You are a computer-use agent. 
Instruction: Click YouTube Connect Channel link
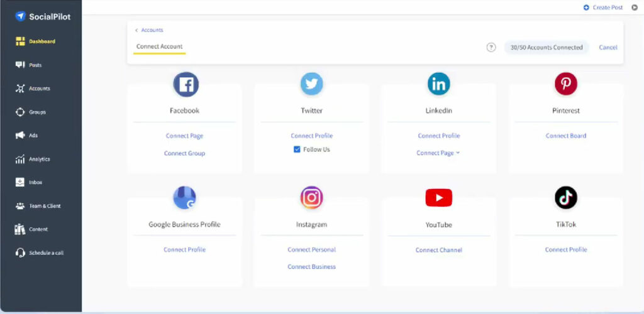tap(438, 250)
